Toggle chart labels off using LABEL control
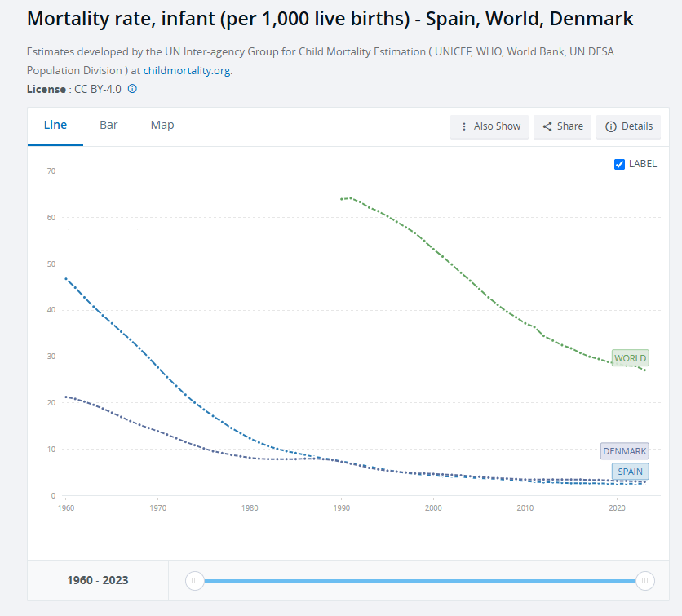 coord(620,164)
